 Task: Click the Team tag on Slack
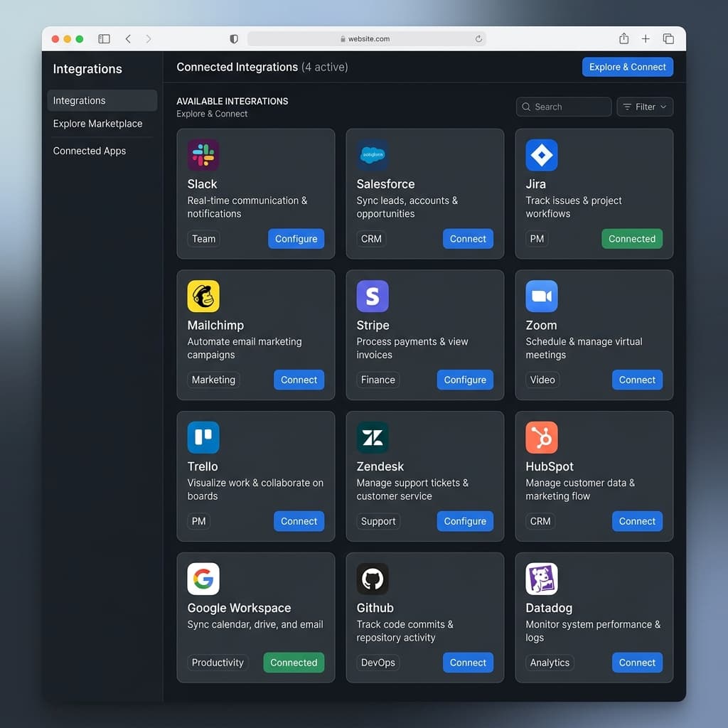click(203, 239)
